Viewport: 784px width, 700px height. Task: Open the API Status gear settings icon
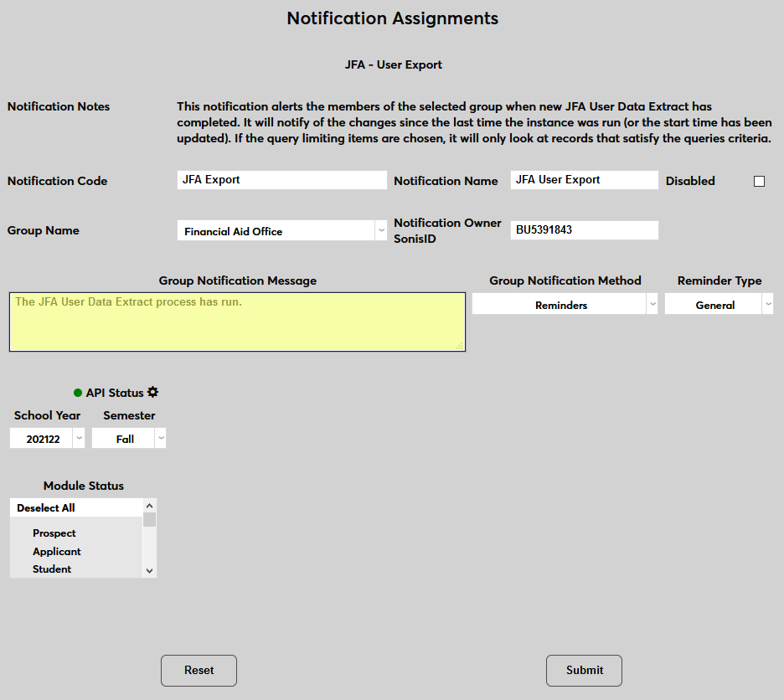tap(153, 392)
